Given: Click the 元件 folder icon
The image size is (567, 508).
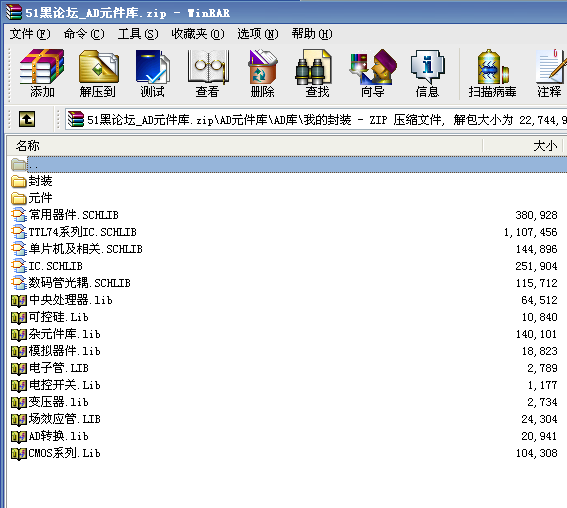Looking at the screenshot, I should [x=18, y=198].
